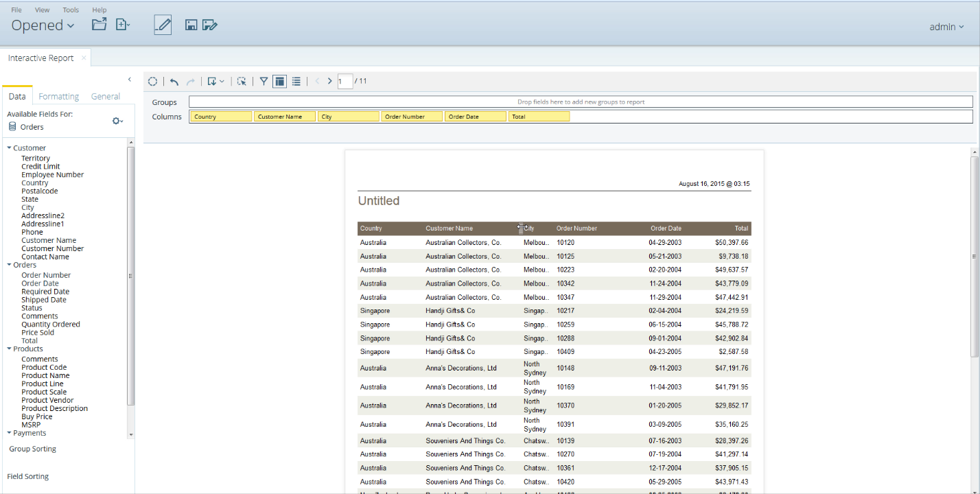This screenshot has height=494, width=980.
Task: Click the Order Date column chip
Action: click(x=476, y=117)
